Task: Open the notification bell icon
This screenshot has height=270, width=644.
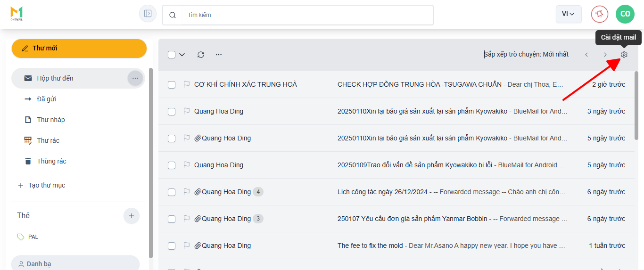Action: coord(600,14)
